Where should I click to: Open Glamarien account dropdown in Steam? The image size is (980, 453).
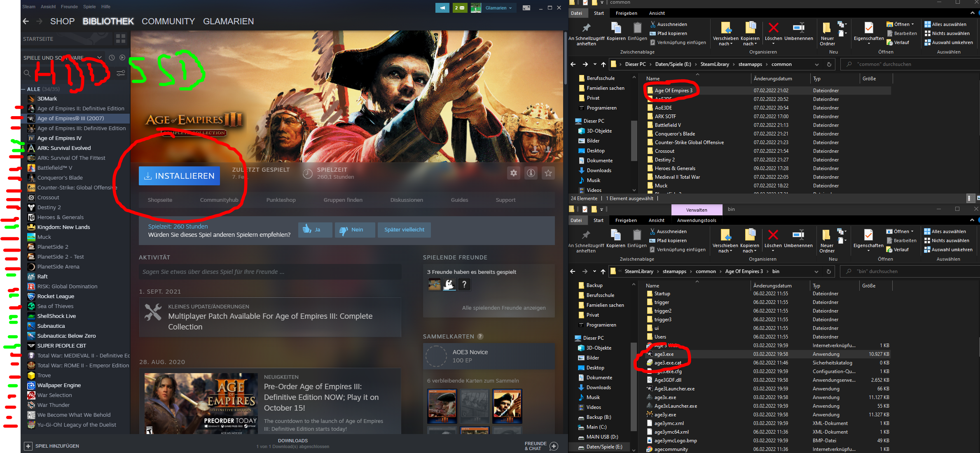pos(498,8)
